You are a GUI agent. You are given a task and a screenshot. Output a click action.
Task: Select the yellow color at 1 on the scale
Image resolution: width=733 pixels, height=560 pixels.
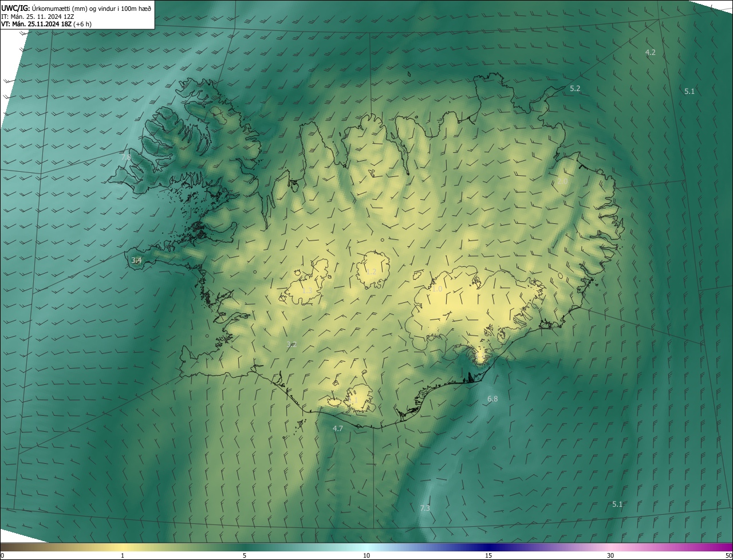pos(123,547)
